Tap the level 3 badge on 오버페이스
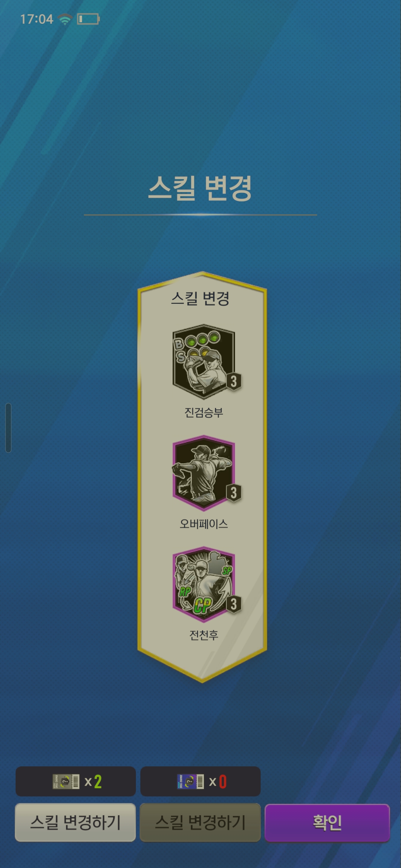The width and height of the screenshot is (401, 868). point(234,493)
